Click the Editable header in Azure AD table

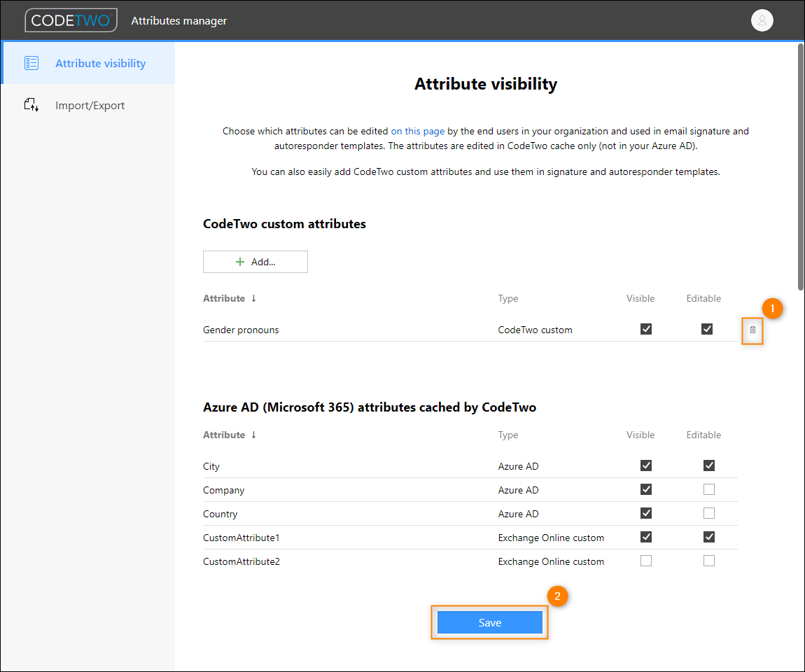pos(703,435)
